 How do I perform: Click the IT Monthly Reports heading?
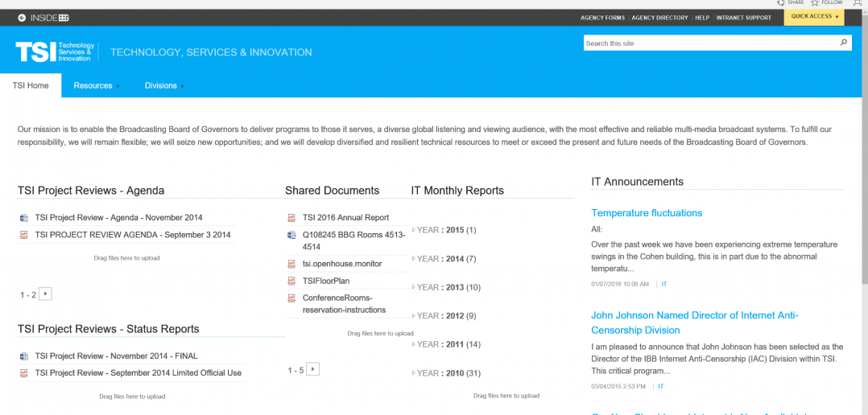tap(457, 191)
